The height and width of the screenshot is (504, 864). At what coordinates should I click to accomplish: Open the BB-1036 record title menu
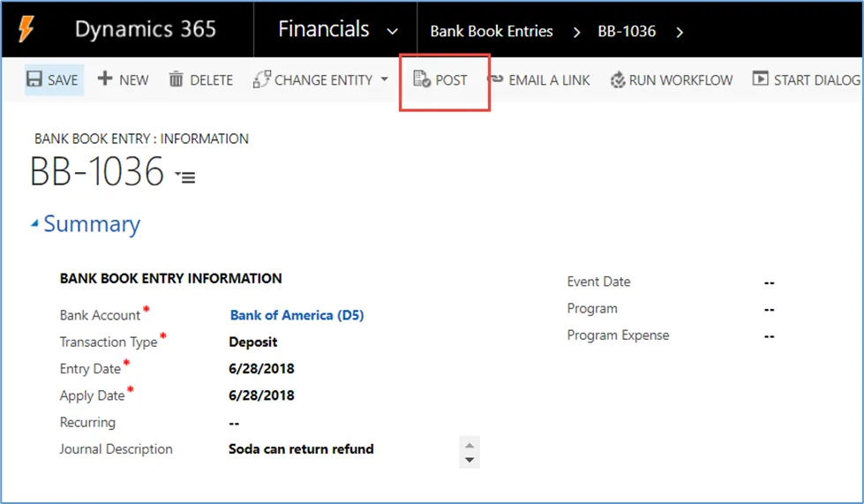[x=185, y=177]
